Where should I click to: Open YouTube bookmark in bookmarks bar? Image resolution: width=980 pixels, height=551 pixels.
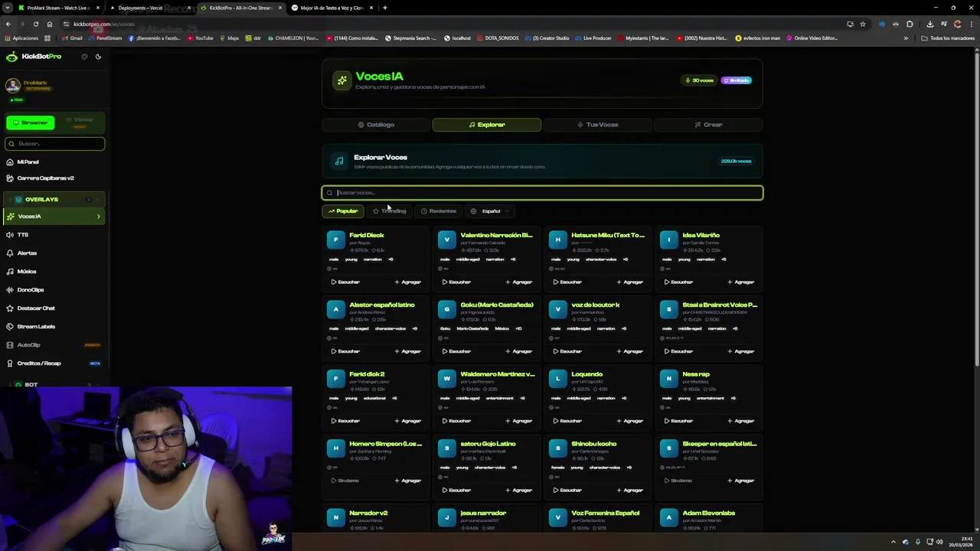[200, 38]
